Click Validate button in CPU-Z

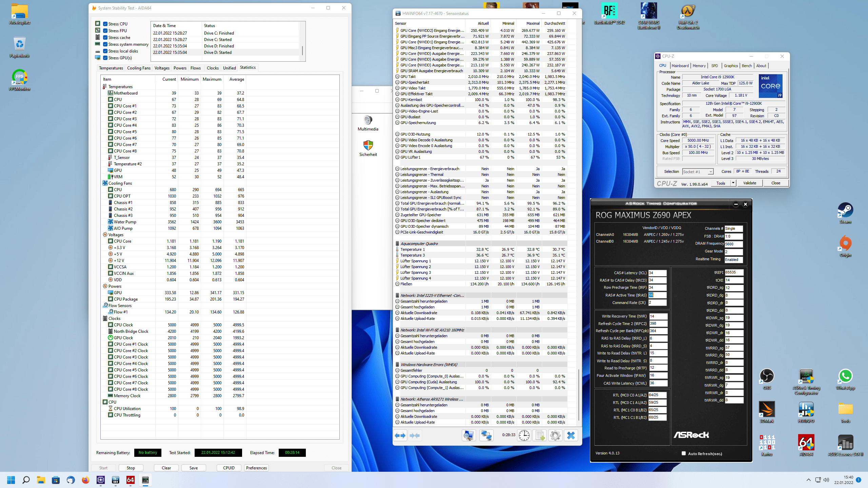pos(750,183)
